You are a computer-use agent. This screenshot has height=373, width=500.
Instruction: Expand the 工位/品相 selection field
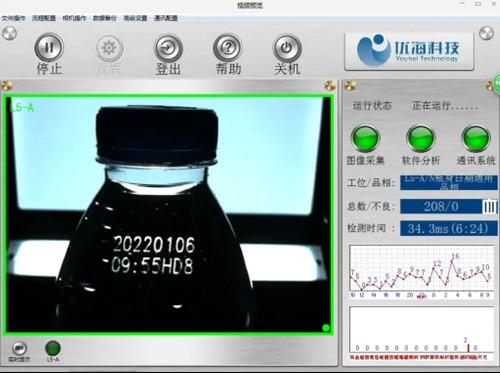point(449,183)
